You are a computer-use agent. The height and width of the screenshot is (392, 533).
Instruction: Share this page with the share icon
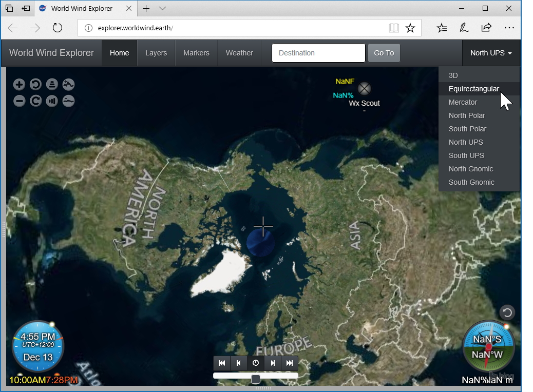[486, 28]
